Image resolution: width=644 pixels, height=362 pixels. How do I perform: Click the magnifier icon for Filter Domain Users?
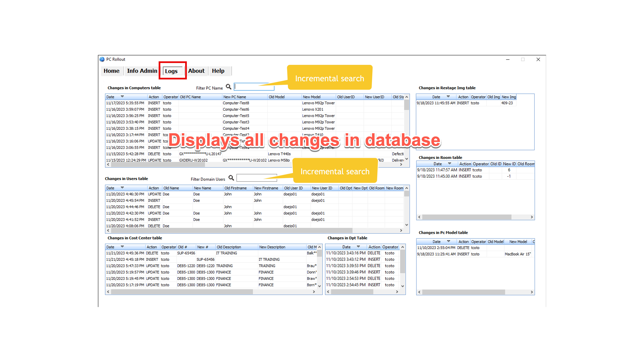231,178
